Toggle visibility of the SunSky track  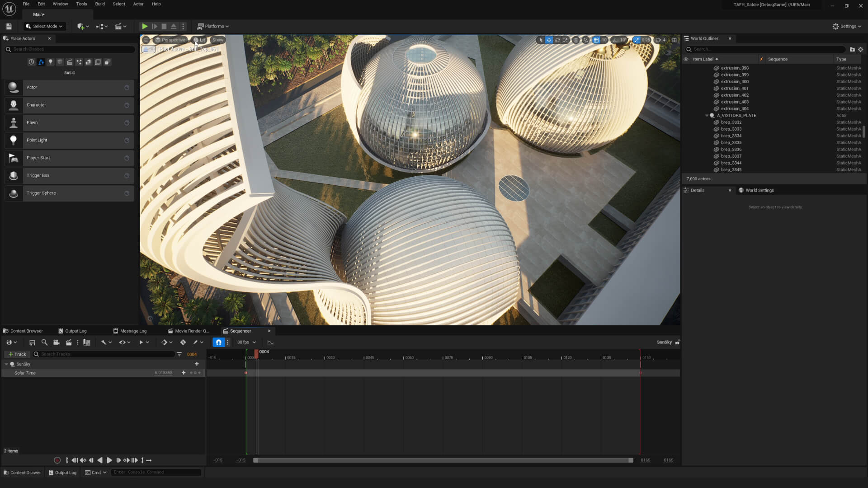coord(13,364)
